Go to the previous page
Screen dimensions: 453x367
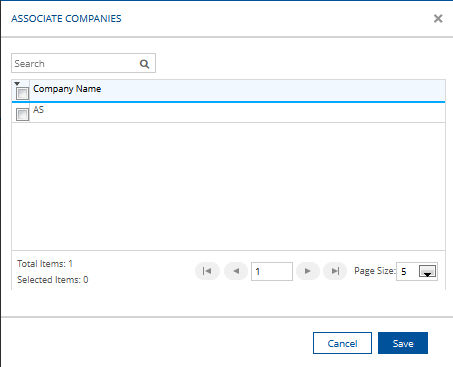(236, 271)
